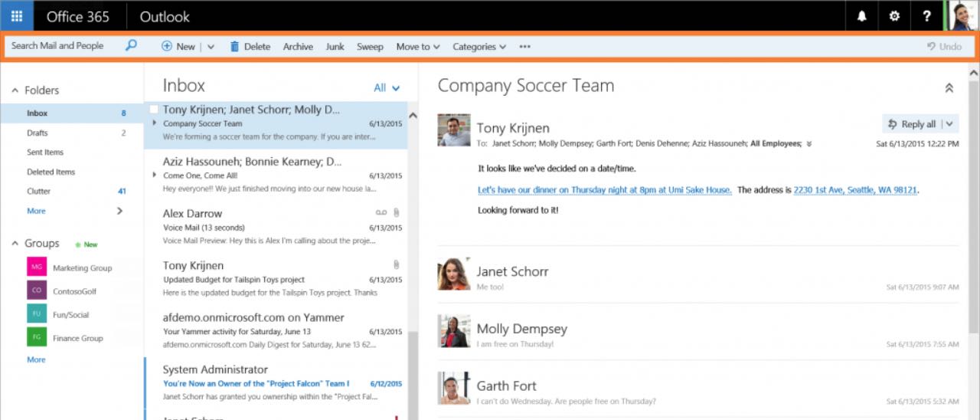Viewport: 980px width, 420px height.
Task: Open the Categories dropdown
Action: [x=479, y=47]
